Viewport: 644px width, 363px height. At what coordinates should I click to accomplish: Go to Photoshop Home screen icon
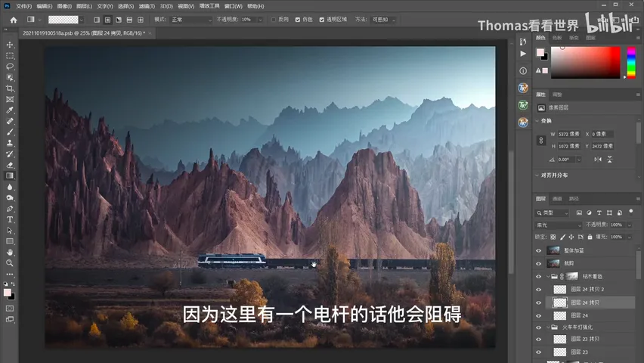coord(14,20)
